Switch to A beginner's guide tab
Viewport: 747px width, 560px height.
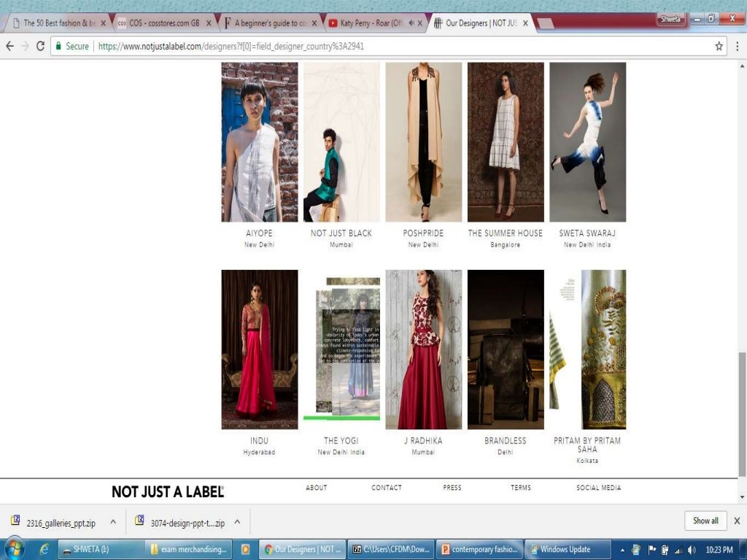pyautogui.click(x=269, y=23)
